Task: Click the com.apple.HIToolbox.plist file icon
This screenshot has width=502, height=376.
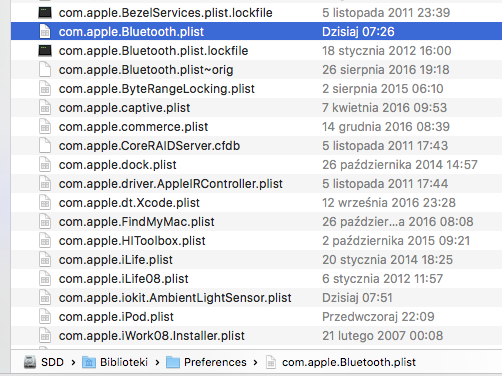Action: (45, 241)
